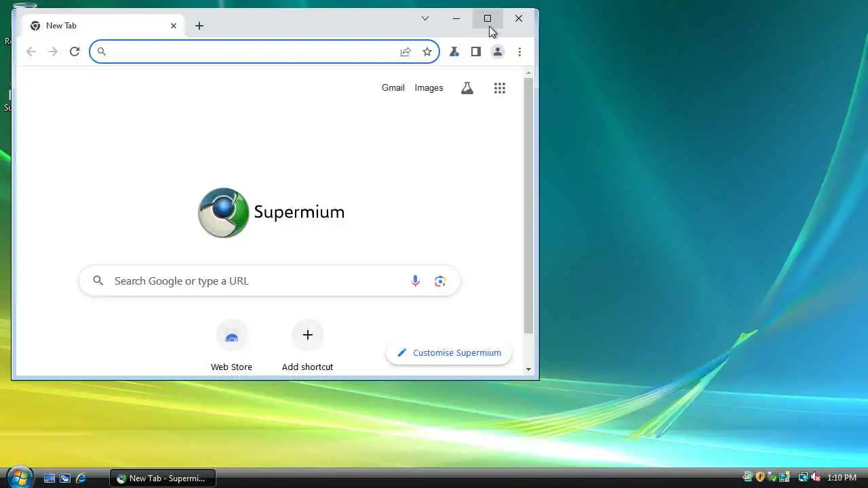
Task: Show the browser side panel
Action: point(476,52)
